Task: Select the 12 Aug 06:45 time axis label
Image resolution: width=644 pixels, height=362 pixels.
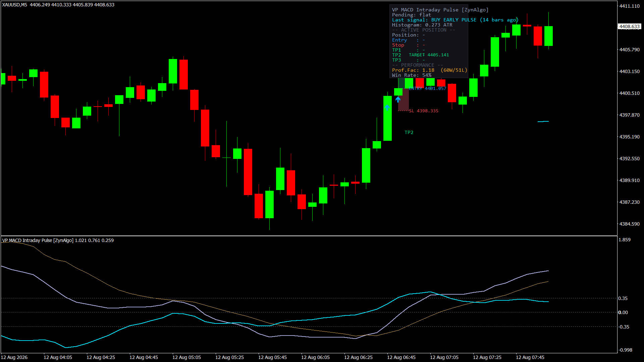Action: 401,357
